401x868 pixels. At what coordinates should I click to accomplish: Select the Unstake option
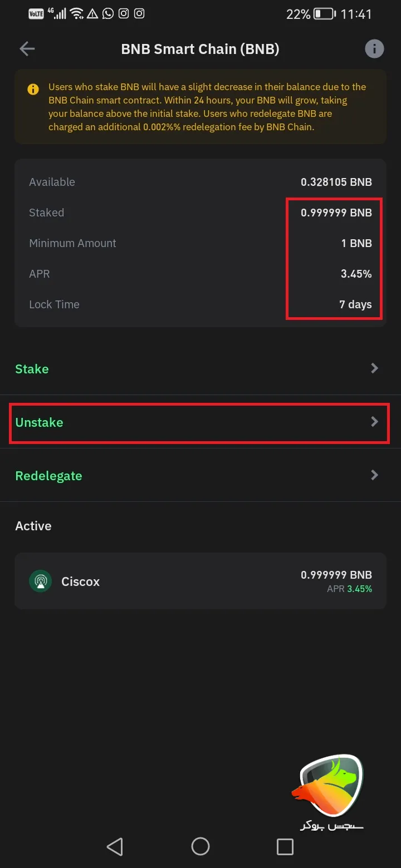(40, 422)
